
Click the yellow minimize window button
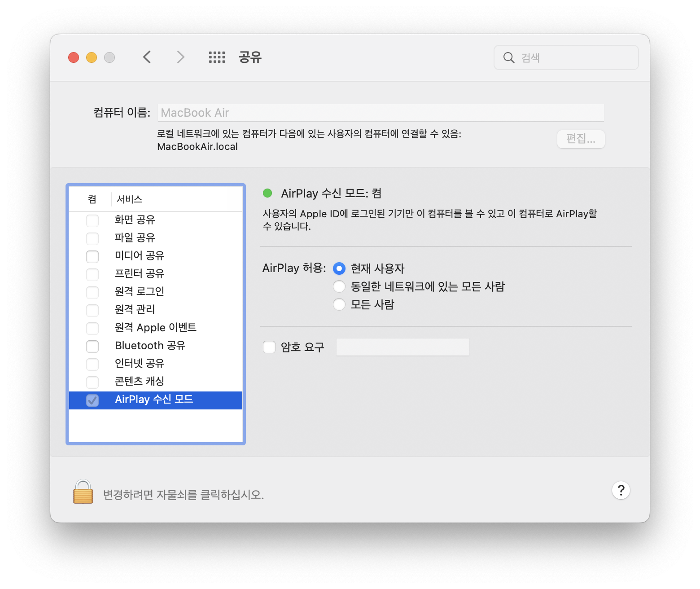click(92, 57)
